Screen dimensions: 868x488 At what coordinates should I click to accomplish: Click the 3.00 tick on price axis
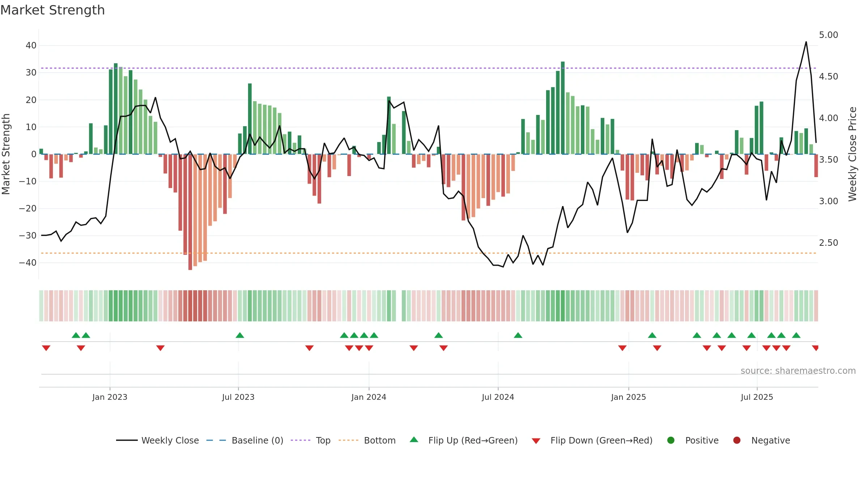[829, 201]
